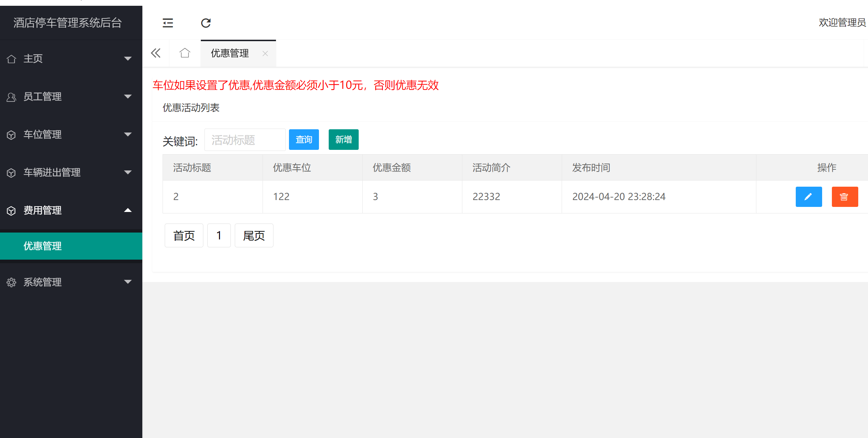Switch to the 优惠管理 tab
Image resolution: width=868 pixels, height=438 pixels.
point(229,53)
